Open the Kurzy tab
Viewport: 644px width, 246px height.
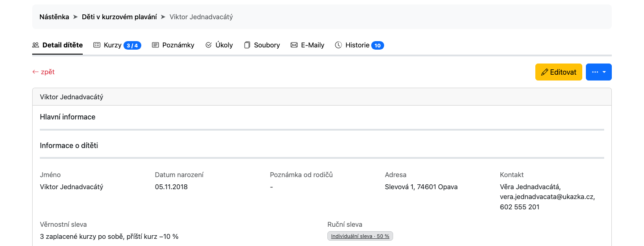[117, 45]
